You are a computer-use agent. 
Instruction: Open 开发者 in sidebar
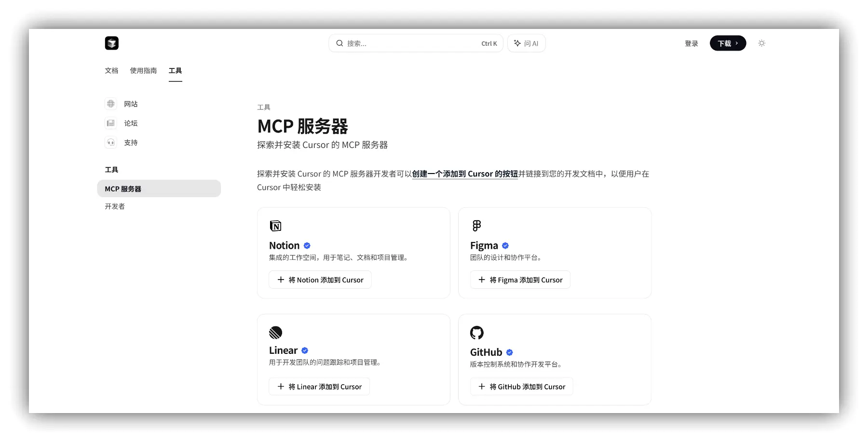115,206
